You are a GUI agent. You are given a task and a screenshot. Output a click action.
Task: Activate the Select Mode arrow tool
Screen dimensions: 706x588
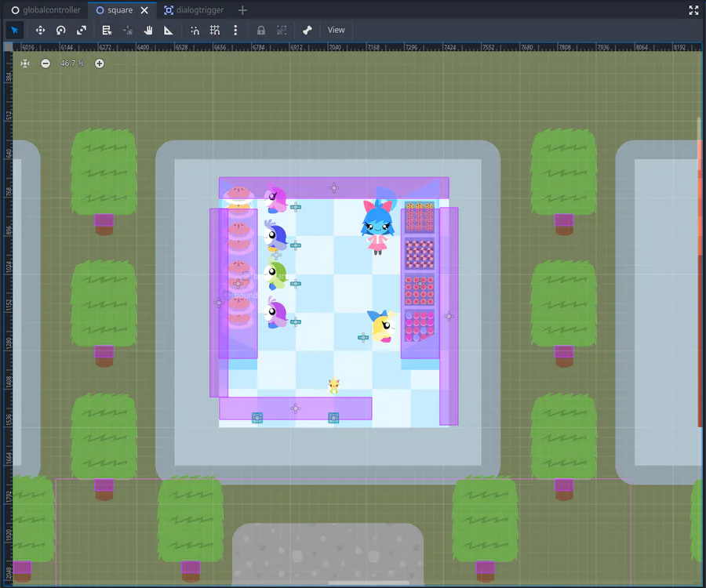[14, 30]
